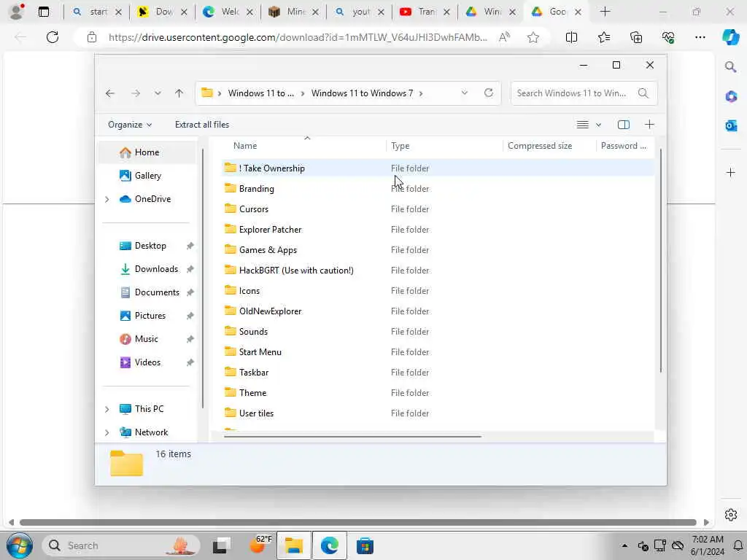Open Music quick access folder
This screenshot has height=560, width=747.
pyautogui.click(x=147, y=339)
